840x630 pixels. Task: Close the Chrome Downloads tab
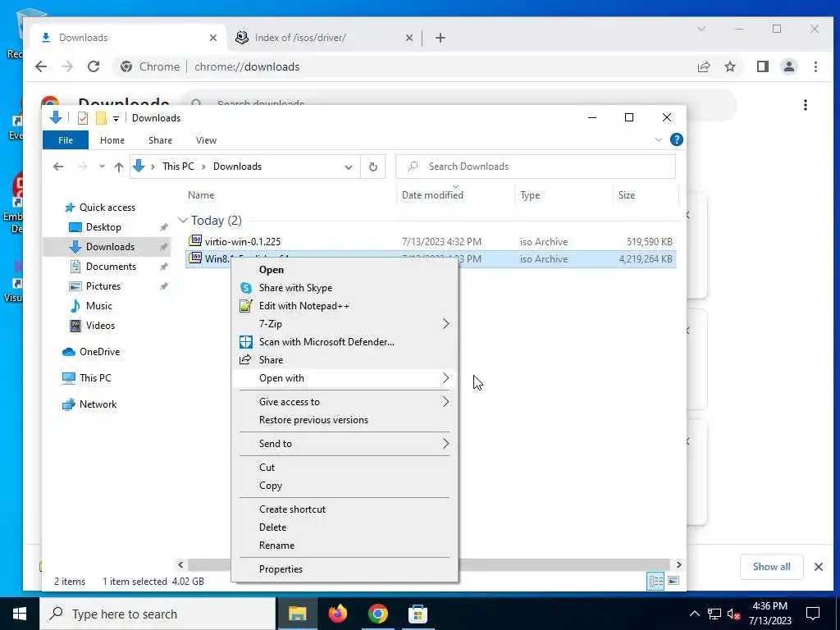pos(213,38)
